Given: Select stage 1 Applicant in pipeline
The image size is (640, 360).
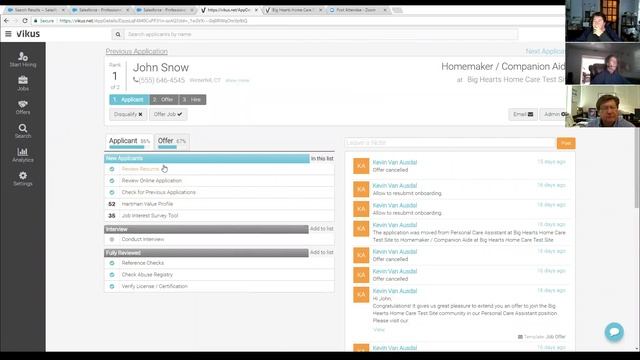Looking at the screenshot, I should point(129,100).
